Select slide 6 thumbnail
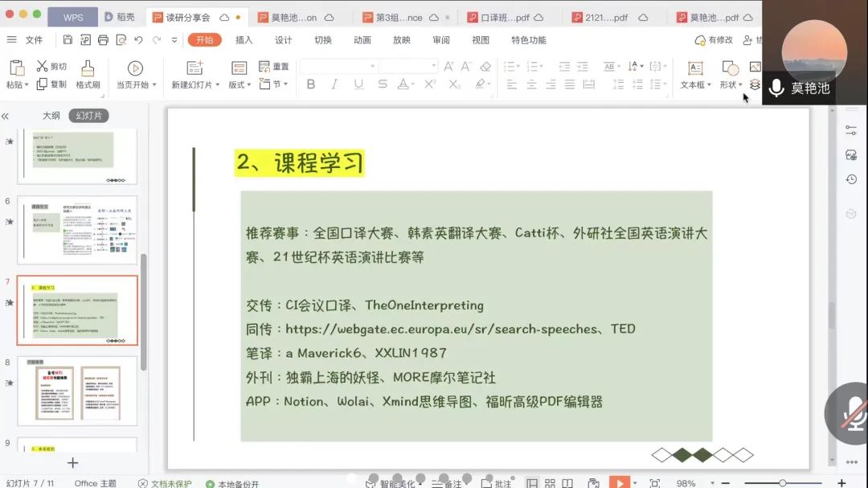The height and width of the screenshot is (488, 868). [77, 230]
